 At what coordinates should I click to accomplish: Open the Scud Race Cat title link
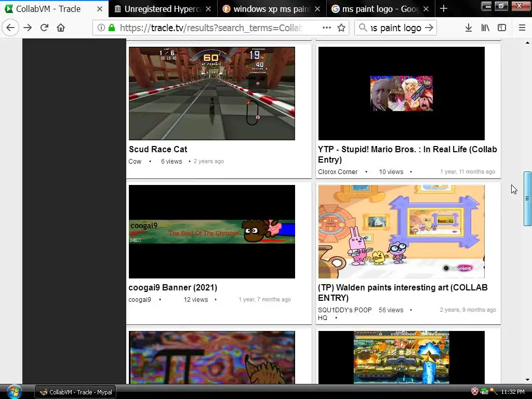(158, 149)
